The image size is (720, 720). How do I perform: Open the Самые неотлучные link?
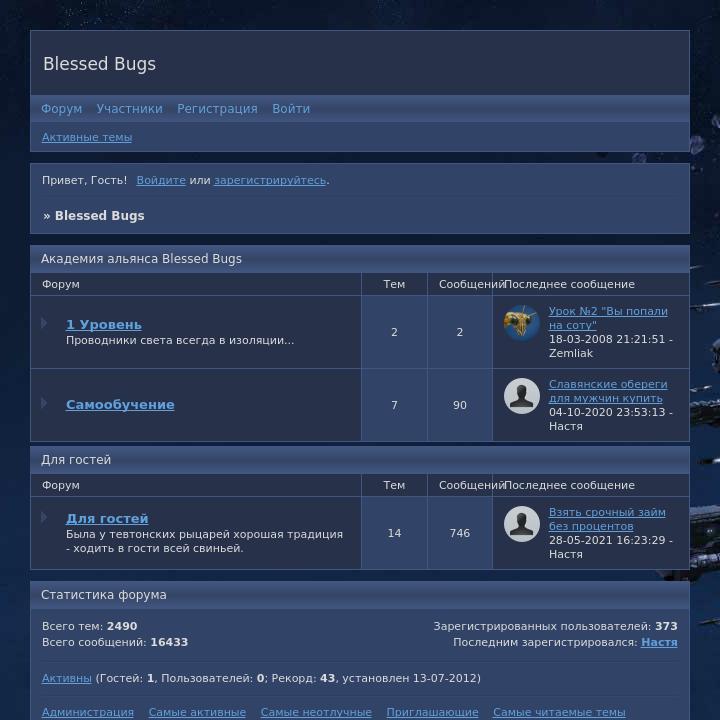(316, 712)
